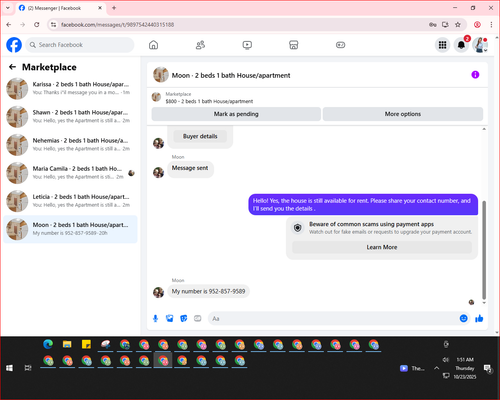Open the emoji picker in message box
Image resolution: width=500 pixels, height=400 pixels.
pyautogui.click(x=464, y=318)
